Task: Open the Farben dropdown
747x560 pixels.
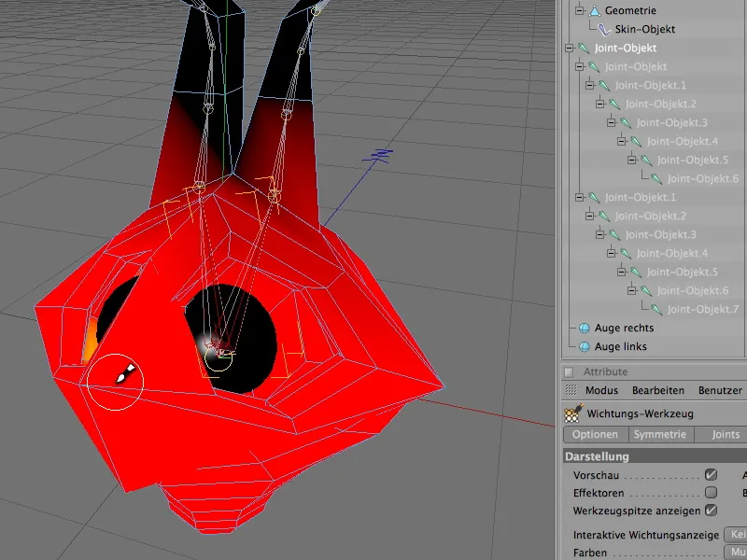Action: tap(736, 553)
